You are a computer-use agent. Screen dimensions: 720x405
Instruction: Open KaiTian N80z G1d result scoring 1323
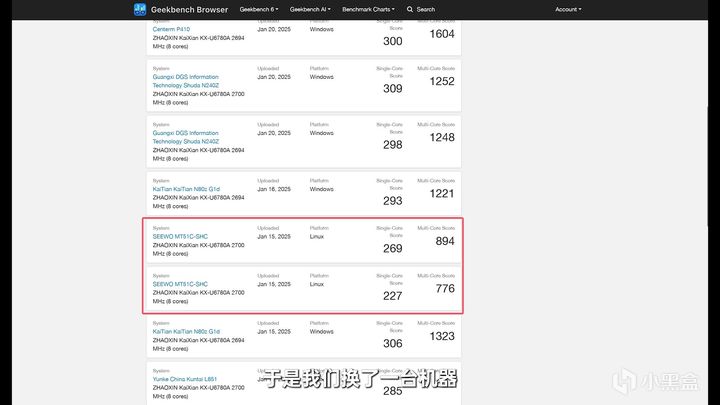point(186,332)
